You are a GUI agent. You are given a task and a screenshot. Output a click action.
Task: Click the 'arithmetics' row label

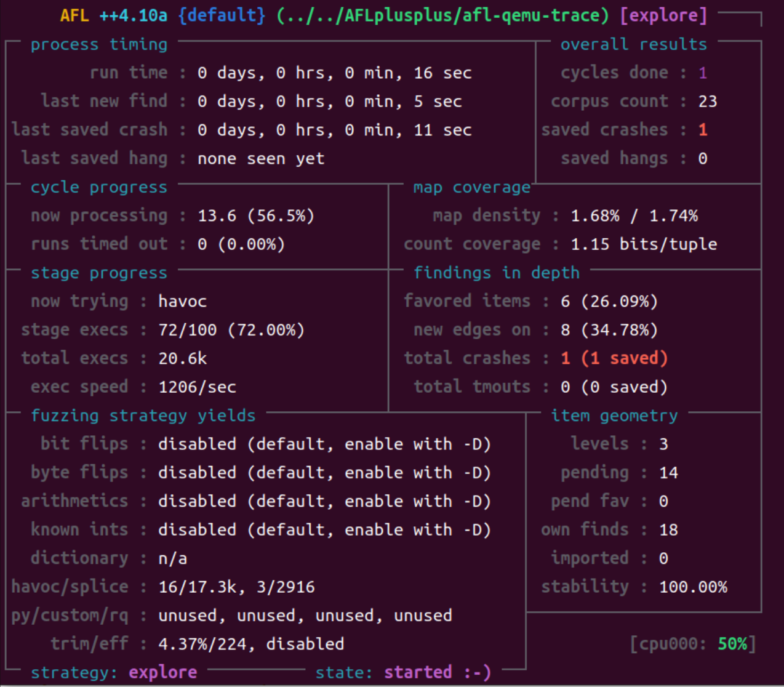tap(74, 501)
